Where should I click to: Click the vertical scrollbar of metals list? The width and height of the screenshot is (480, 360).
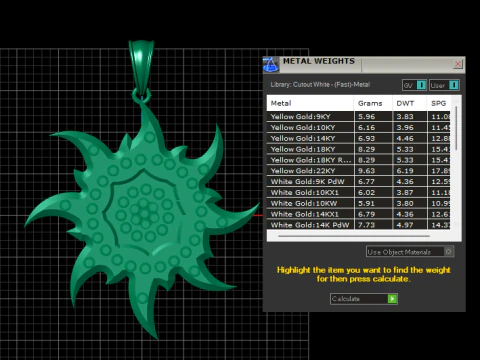pyautogui.click(x=456, y=128)
